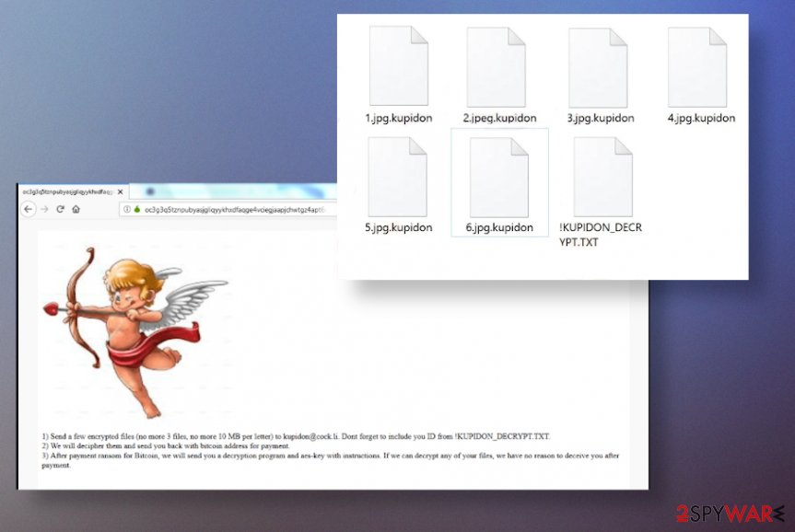The height and width of the screenshot is (532, 795).
Task: Focus the browser address bar URL
Action: tap(234, 209)
